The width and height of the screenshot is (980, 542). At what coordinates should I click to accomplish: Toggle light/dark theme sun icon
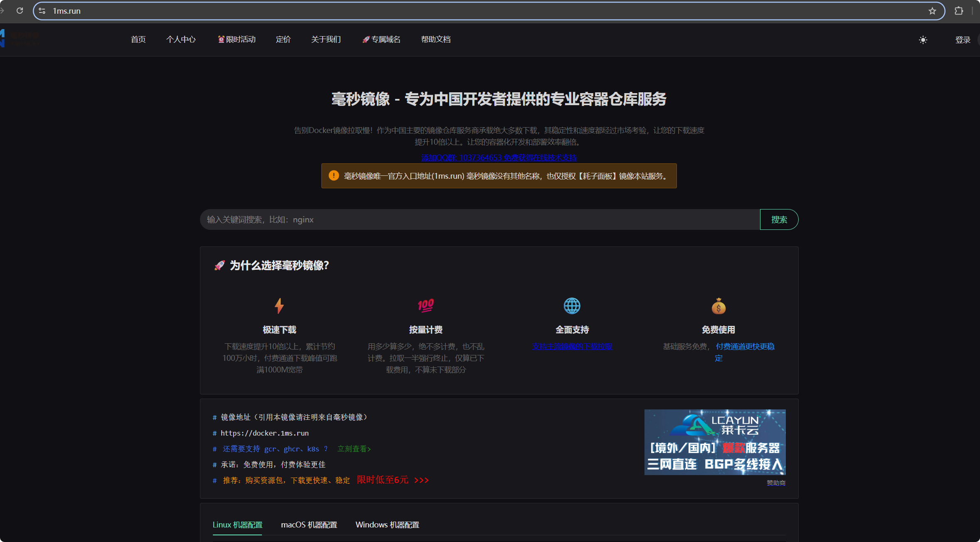pyautogui.click(x=923, y=40)
